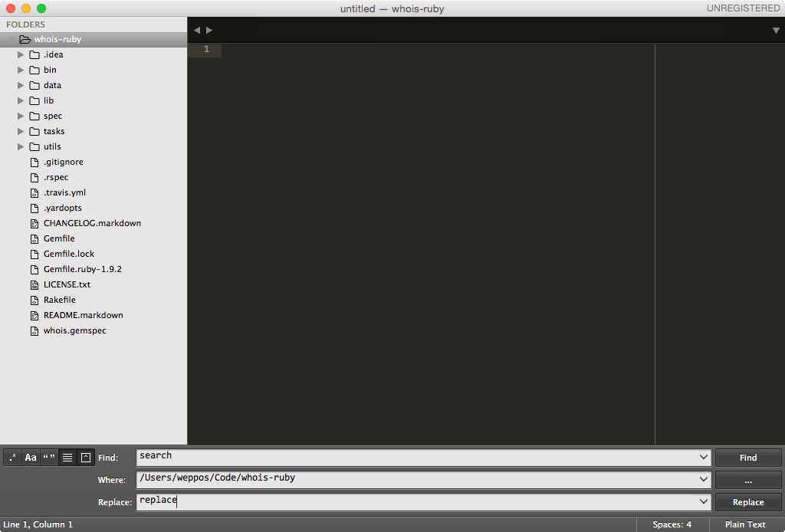Click the Replace button
This screenshot has width=785, height=532.
pos(747,502)
